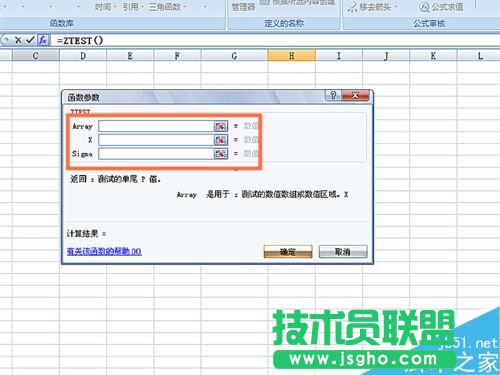Click into the Array input field
This screenshot has height=375, width=500.
(x=156, y=126)
